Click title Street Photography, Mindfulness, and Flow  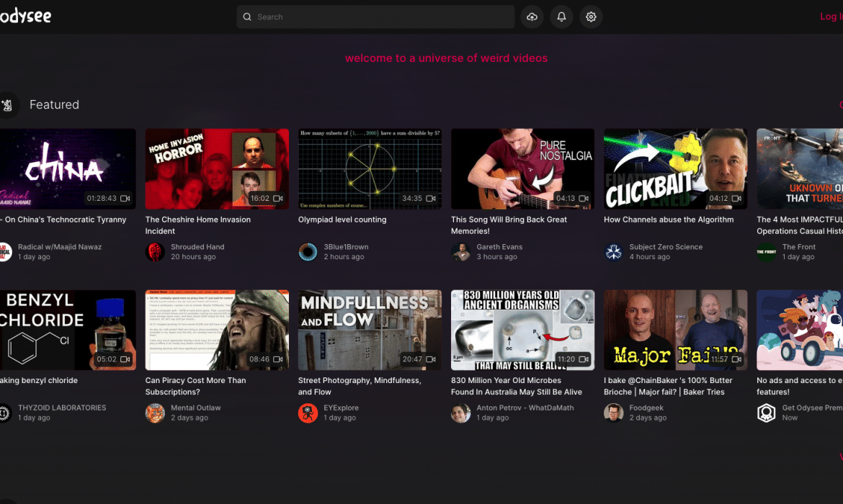coord(360,386)
